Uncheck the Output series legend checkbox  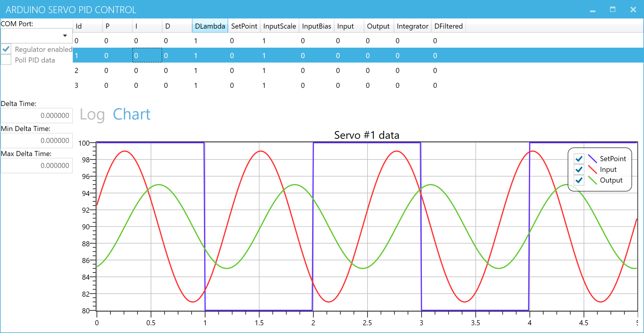pos(579,180)
